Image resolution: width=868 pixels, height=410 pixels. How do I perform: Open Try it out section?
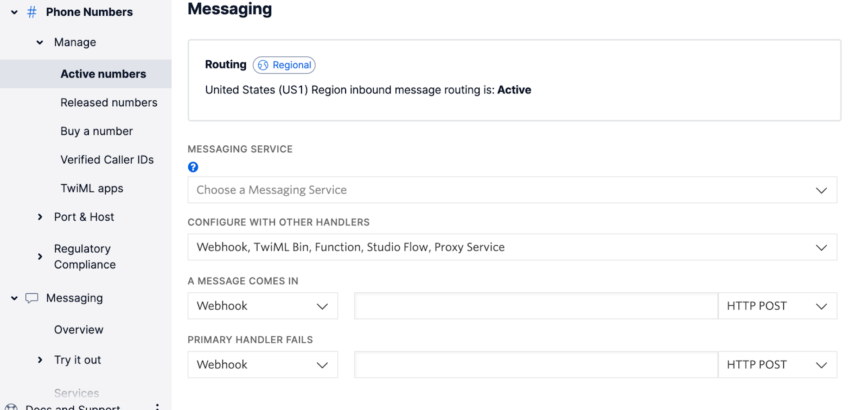(78, 360)
